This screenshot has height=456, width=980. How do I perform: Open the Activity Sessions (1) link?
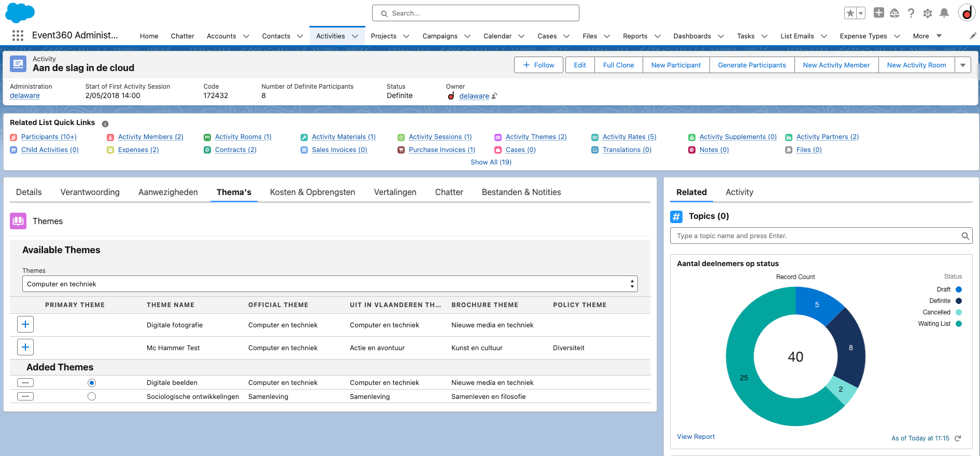coord(440,137)
